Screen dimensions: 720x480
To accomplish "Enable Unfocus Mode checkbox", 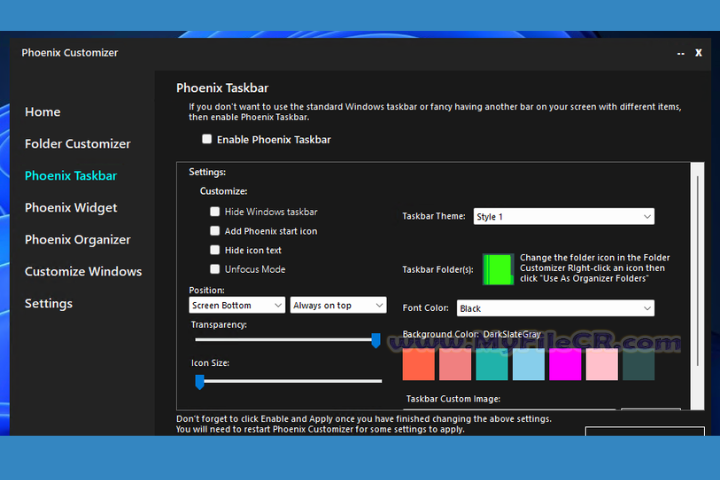I will [214, 269].
